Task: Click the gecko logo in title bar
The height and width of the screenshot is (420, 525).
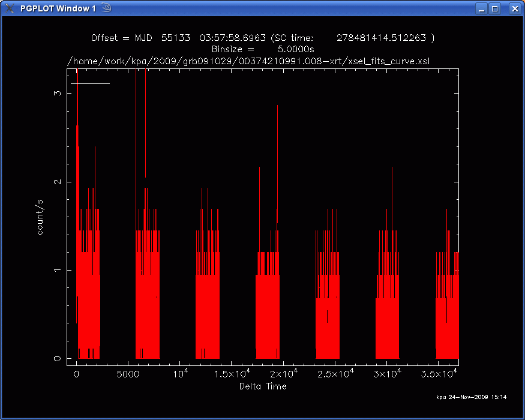Action: pyautogui.click(x=106, y=8)
